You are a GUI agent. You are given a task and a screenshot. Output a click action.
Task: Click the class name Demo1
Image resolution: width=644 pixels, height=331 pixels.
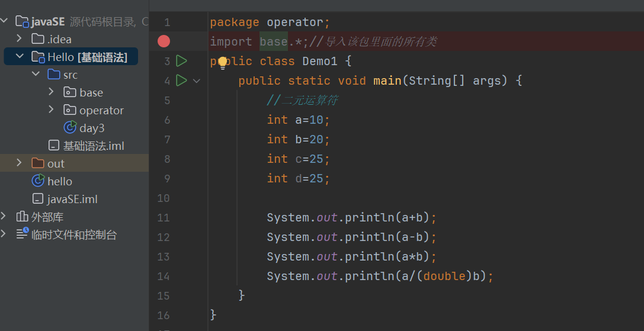320,61
